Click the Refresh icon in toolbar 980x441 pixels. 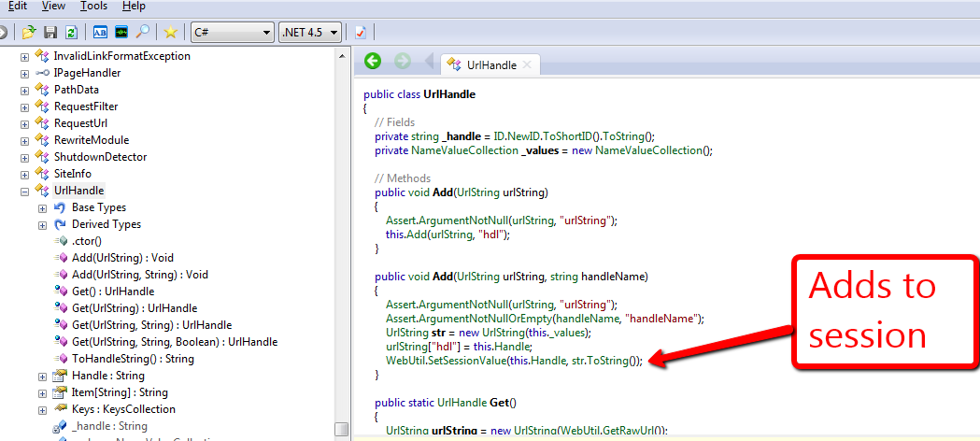click(x=71, y=32)
